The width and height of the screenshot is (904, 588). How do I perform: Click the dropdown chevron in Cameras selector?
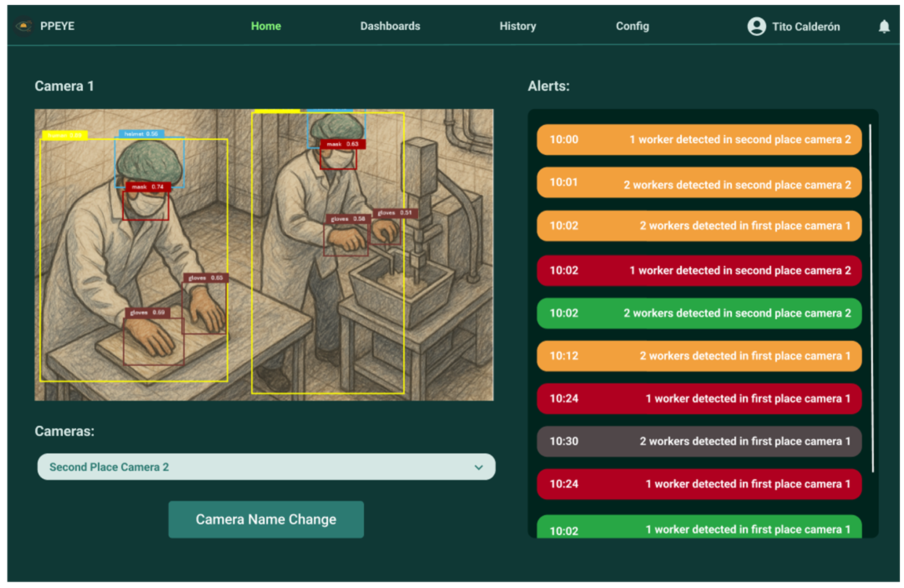tap(479, 467)
